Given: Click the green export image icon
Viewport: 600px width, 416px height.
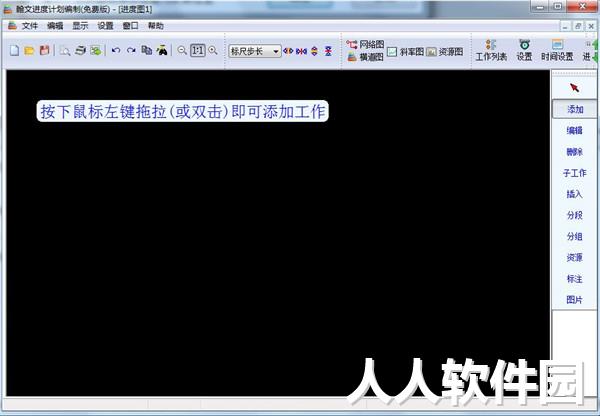Looking at the screenshot, I should coord(96,51).
